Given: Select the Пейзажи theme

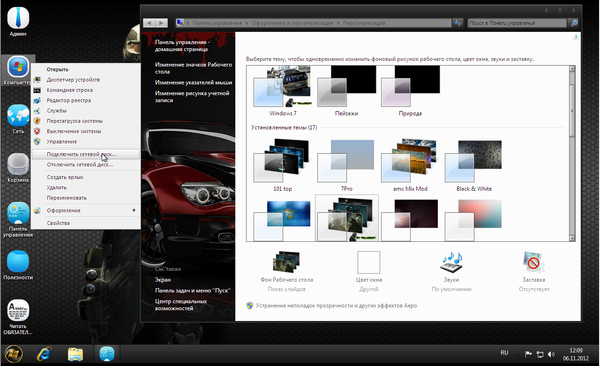Looking at the screenshot, I should (346, 91).
